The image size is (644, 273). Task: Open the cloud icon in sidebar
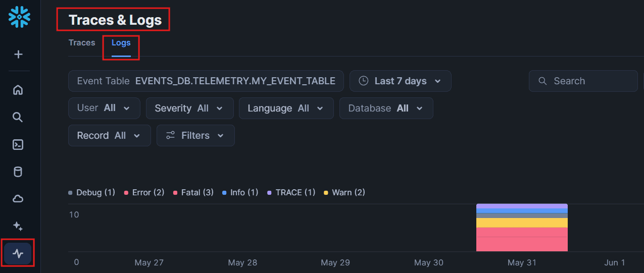click(18, 199)
